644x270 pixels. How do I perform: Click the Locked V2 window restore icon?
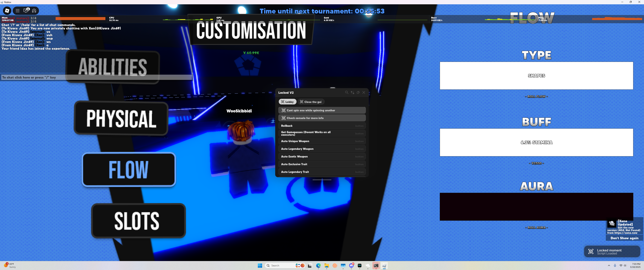[358, 92]
